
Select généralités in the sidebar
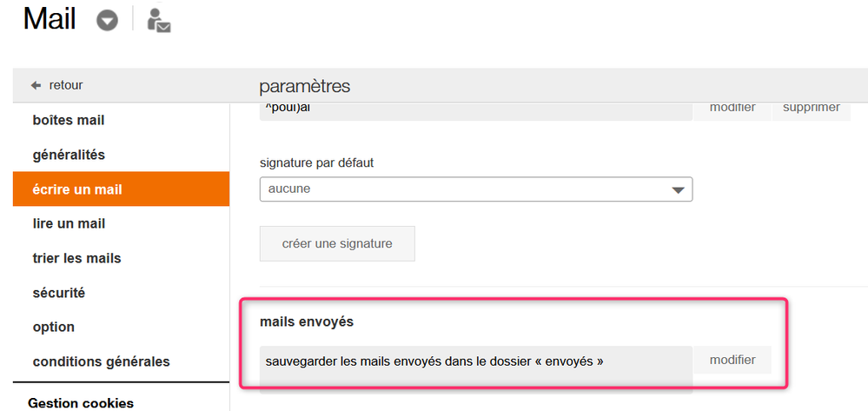tap(69, 155)
